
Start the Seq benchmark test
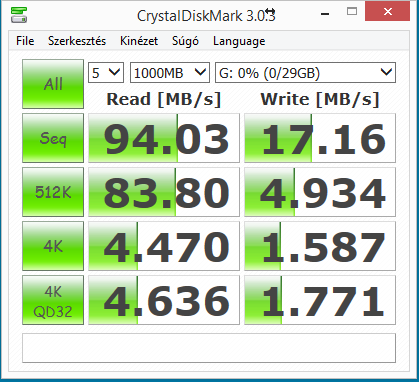[x=53, y=138]
